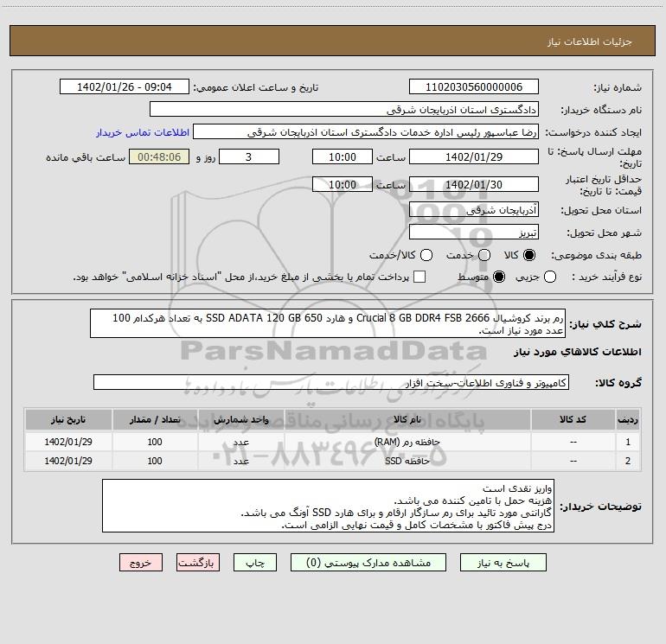
Task: Click the جزئیات اطلاعات نیاز header title
Action: pyautogui.click(x=590, y=41)
